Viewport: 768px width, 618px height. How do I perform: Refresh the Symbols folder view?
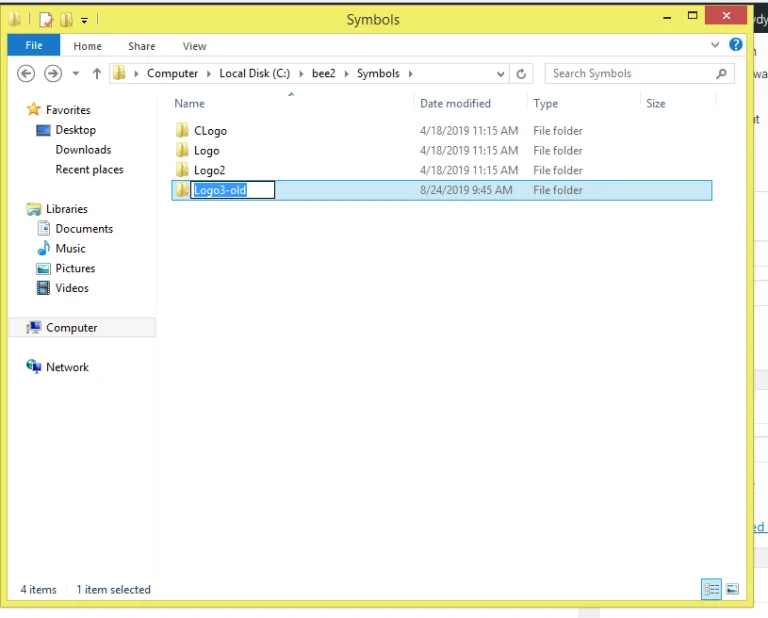(x=521, y=73)
